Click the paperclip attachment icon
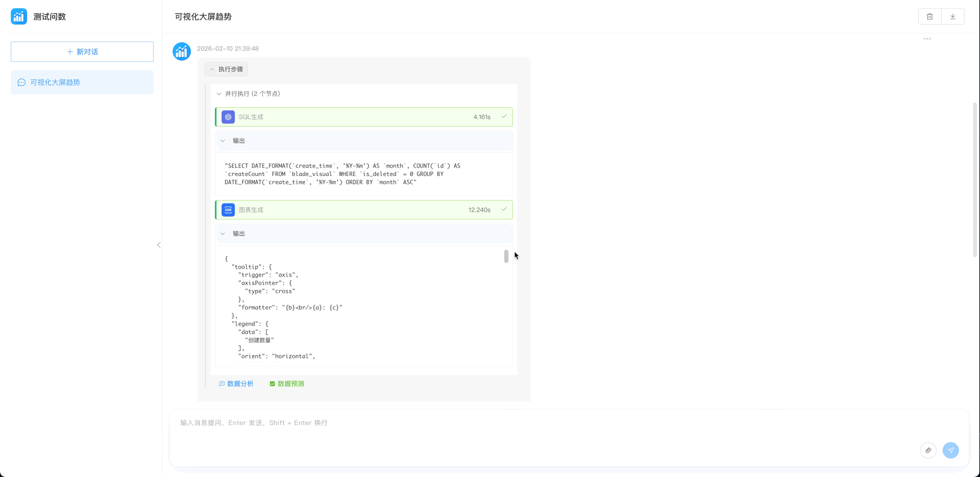The width and height of the screenshot is (980, 477). 928,450
